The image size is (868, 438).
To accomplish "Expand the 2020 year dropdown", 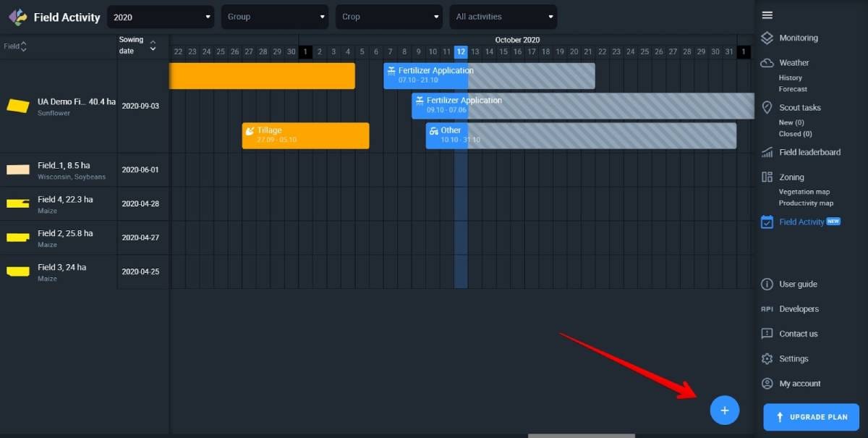I will coord(161,17).
